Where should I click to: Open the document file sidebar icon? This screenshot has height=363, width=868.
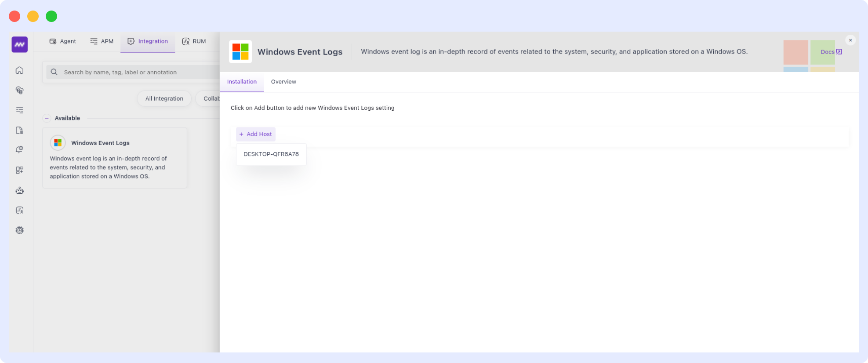click(19, 130)
